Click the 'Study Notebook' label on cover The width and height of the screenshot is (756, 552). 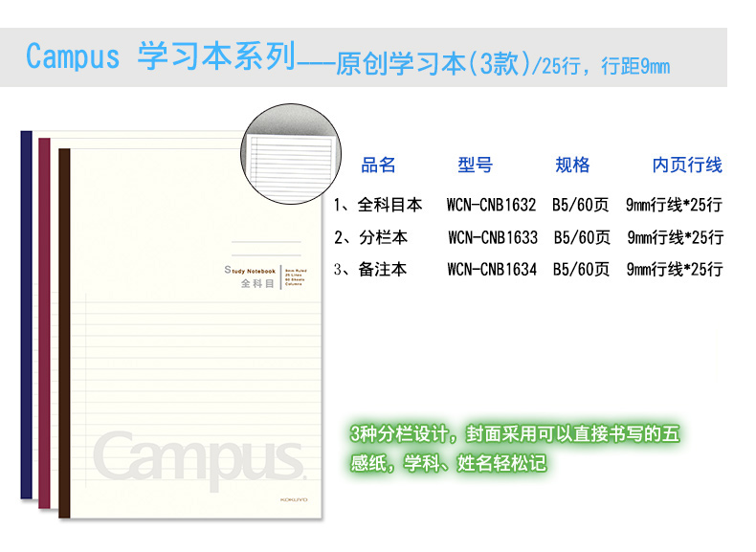point(250,270)
